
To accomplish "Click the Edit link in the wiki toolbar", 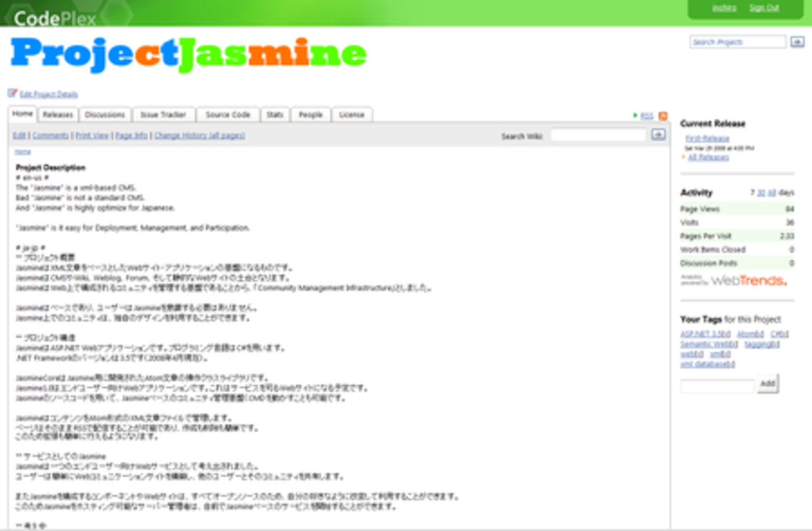I will pyautogui.click(x=19, y=135).
